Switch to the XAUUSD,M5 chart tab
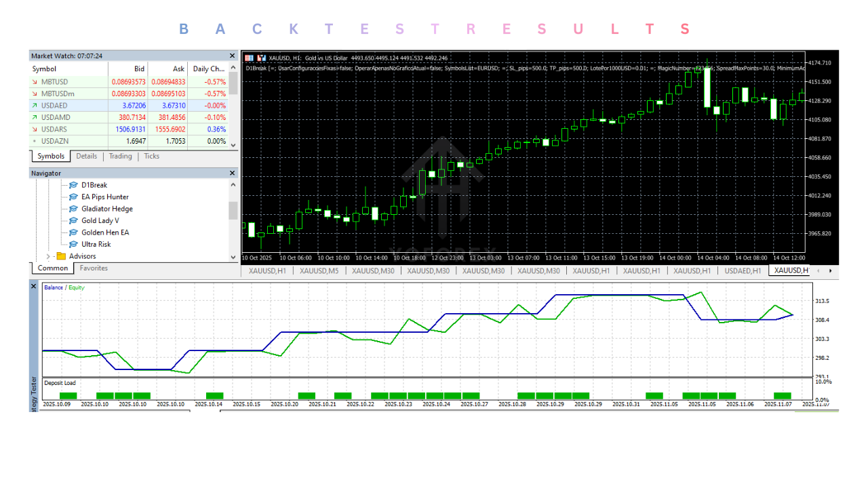The image size is (868, 488). [x=319, y=270]
